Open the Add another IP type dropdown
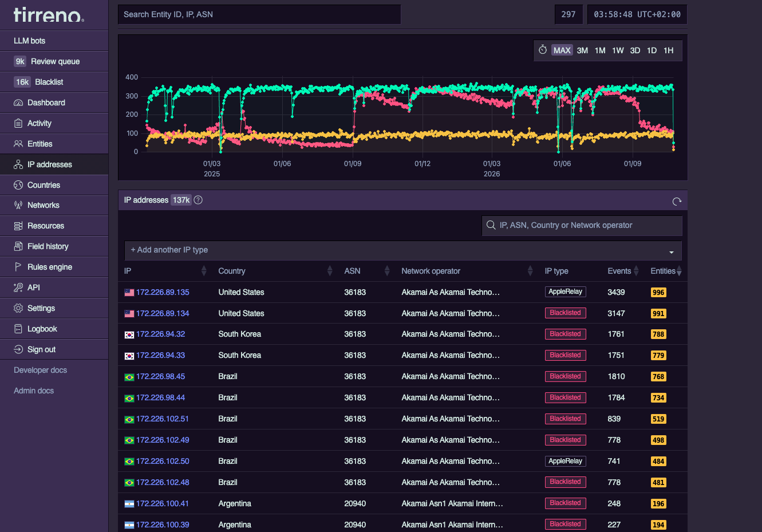Image resolution: width=762 pixels, height=532 pixels. pos(403,250)
